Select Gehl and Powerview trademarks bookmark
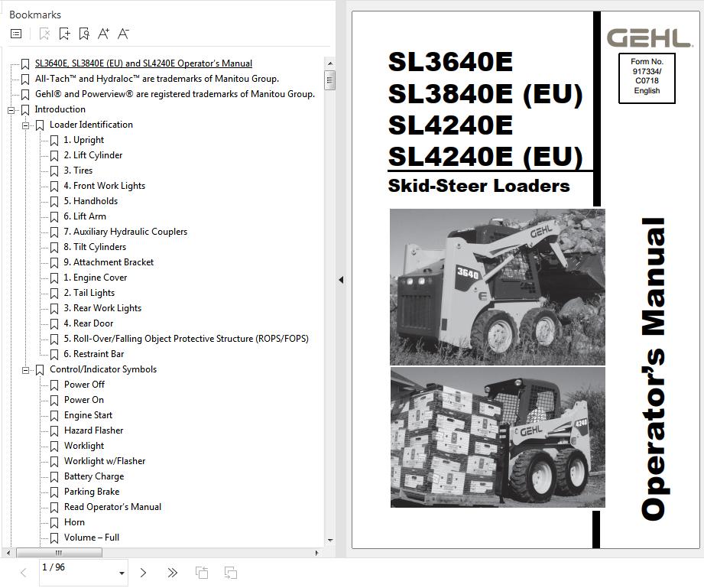704x588 pixels. (175, 94)
